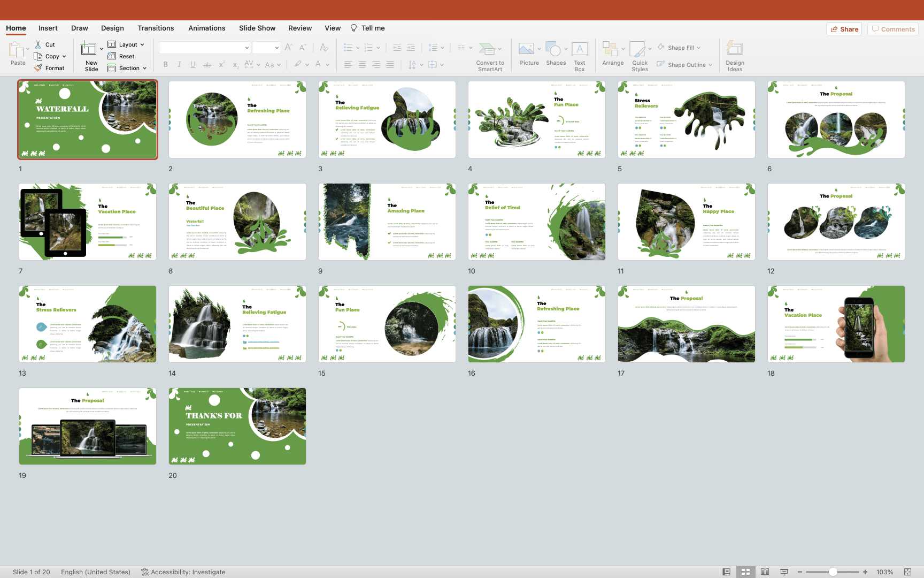Open the Transitions tab

pos(156,28)
